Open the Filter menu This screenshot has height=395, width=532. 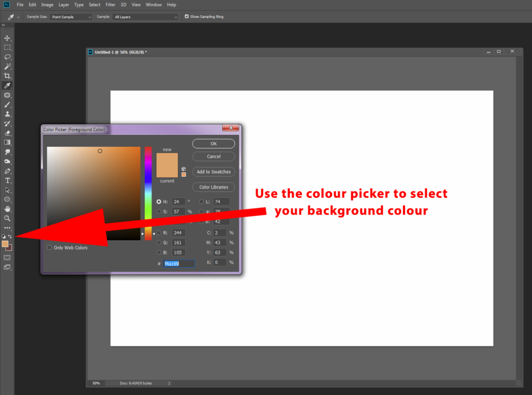(110, 4)
